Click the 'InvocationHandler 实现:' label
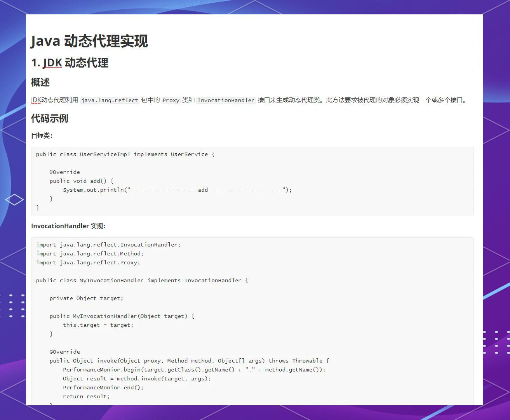 68,226
